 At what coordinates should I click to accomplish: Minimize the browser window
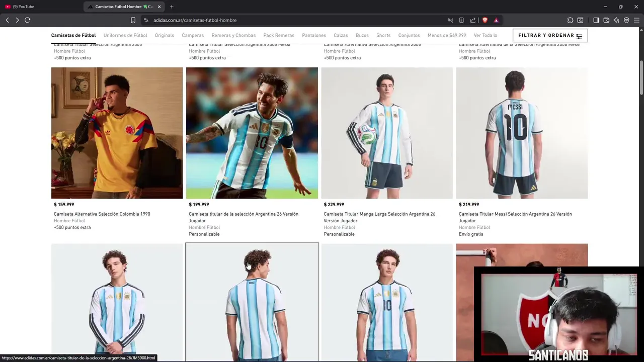605,7
